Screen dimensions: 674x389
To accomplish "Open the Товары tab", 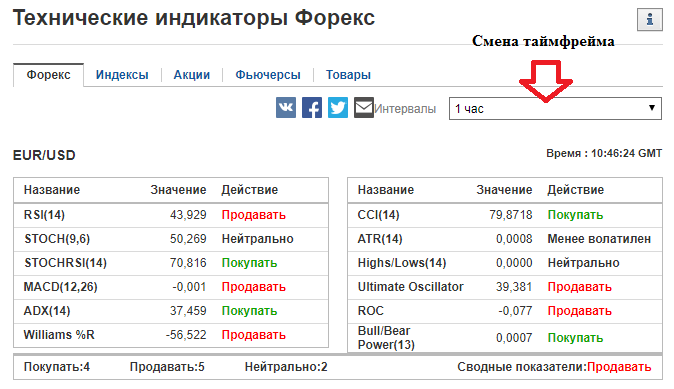I will pyautogui.click(x=348, y=75).
